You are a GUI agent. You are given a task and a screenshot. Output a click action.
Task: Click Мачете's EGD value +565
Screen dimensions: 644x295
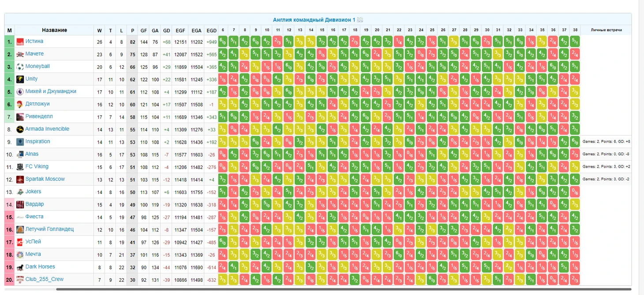pyautogui.click(x=212, y=54)
